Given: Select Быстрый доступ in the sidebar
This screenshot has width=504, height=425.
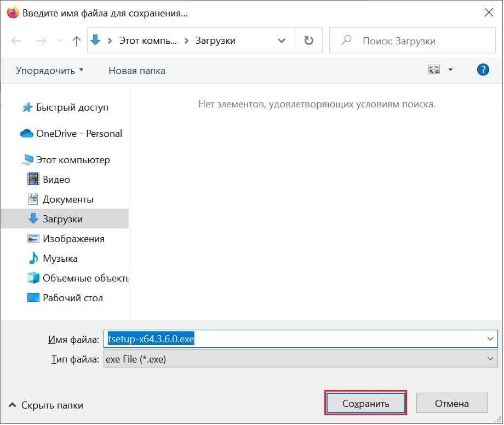Looking at the screenshot, I should pos(72,107).
